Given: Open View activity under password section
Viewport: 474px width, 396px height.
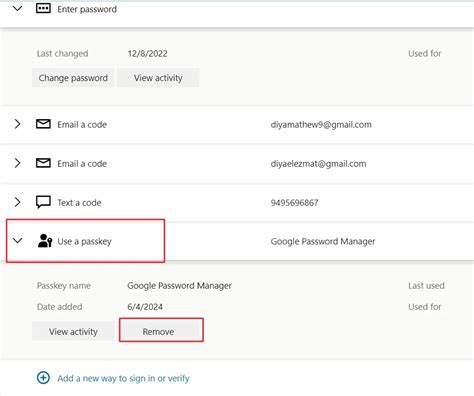Looking at the screenshot, I should click(x=158, y=78).
